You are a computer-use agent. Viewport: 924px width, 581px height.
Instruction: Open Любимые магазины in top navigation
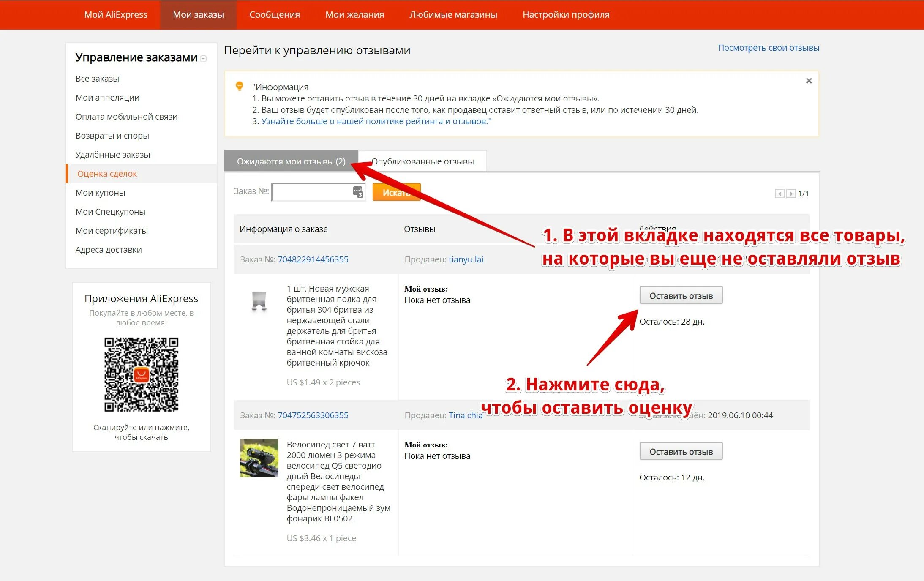click(x=453, y=14)
